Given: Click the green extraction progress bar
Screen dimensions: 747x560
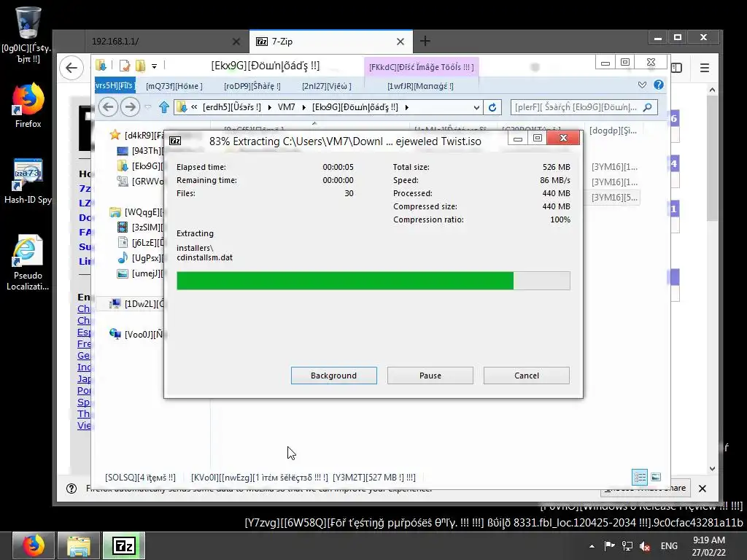Looking at the screenshot, I should pos(373,281).
